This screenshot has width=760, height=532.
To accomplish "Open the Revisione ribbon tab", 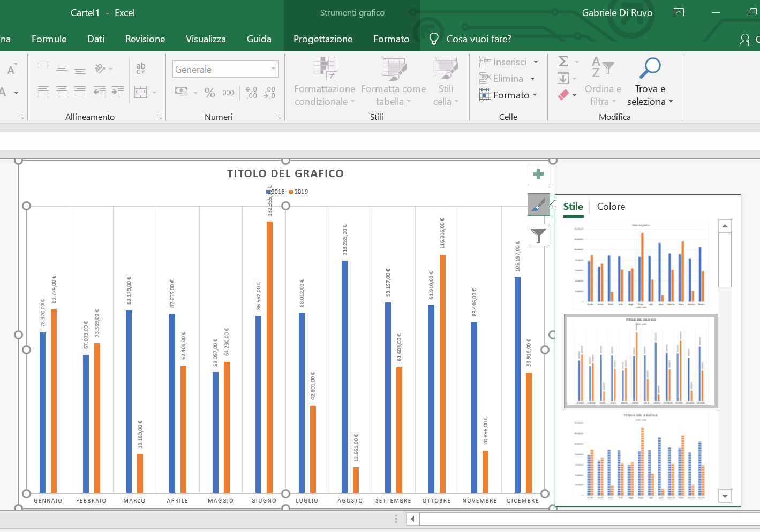I will click(145, 39).
